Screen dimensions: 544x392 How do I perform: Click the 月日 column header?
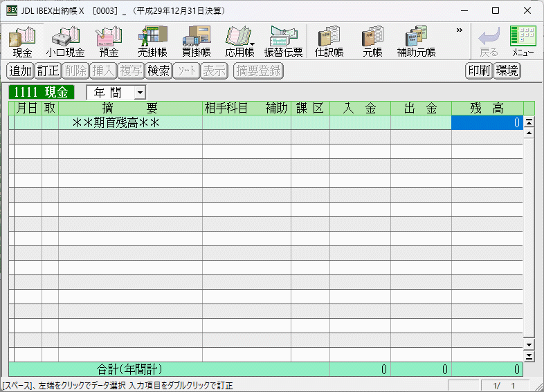coord(28,108)
